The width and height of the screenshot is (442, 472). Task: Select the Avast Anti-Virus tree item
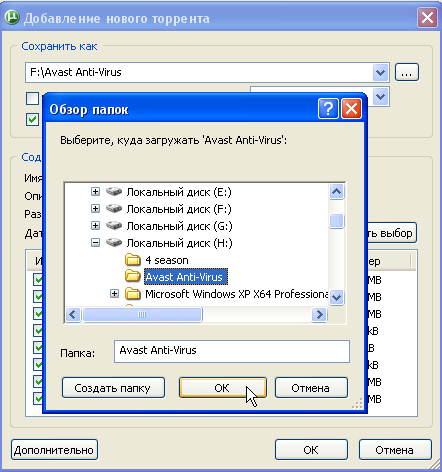coord(186,277)
